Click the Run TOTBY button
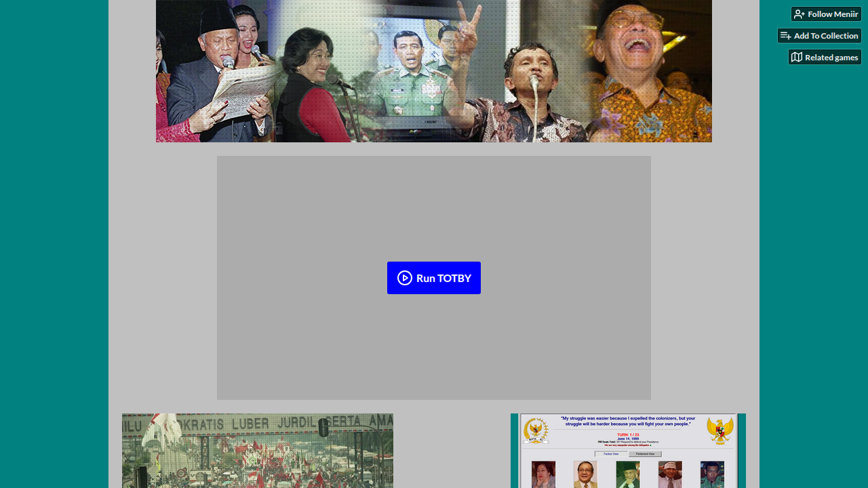This screenshot has height=488, width=868. coord(434,278)
